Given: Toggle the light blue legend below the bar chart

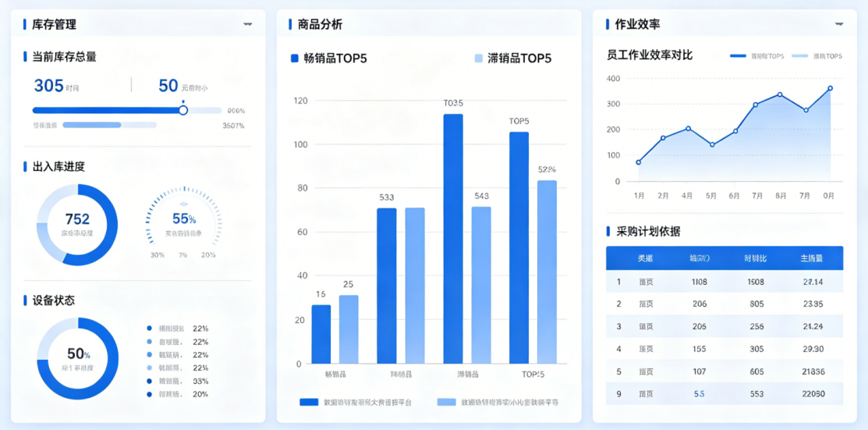Looking at the screenshot, I should (446, 402).
